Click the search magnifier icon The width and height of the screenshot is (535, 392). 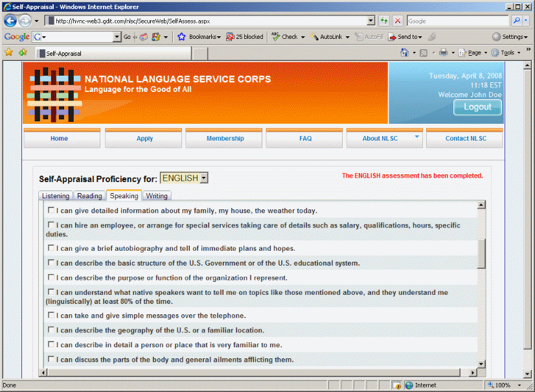[517, 21]
